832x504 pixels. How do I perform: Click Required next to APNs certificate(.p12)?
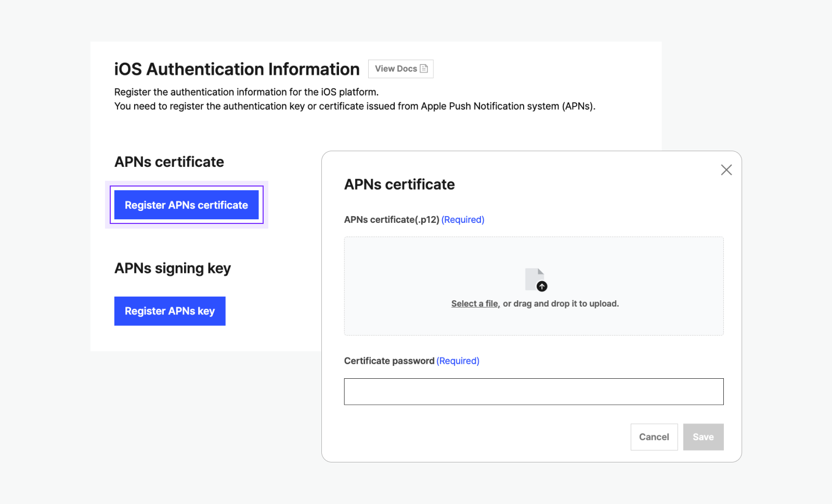463,220
